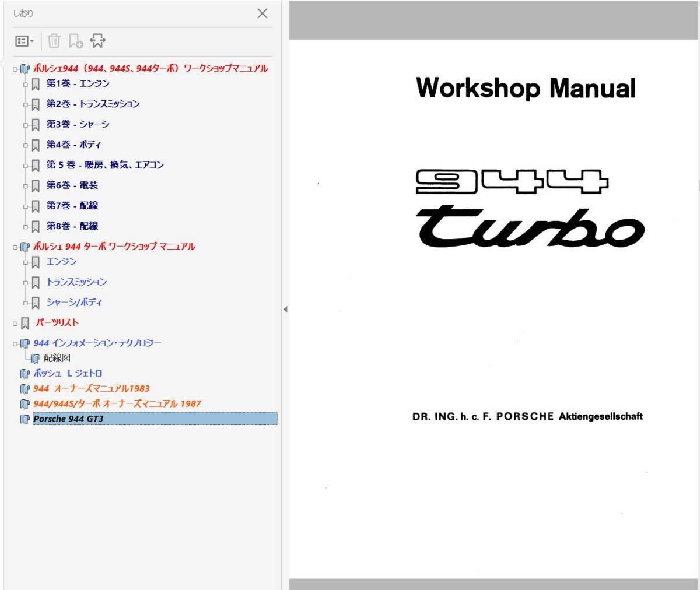Viewport: 700px width, 590px height.
Task: Expand the シャーシ/ボディ node
Action: click(26, 303)
